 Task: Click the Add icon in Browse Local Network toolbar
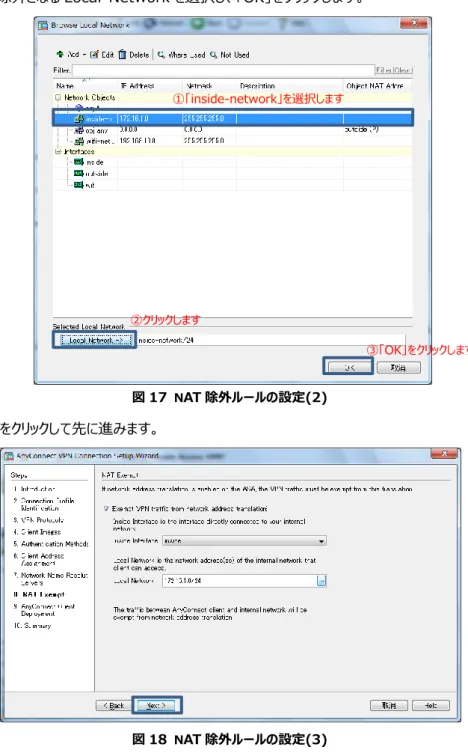tap(60, 54)
